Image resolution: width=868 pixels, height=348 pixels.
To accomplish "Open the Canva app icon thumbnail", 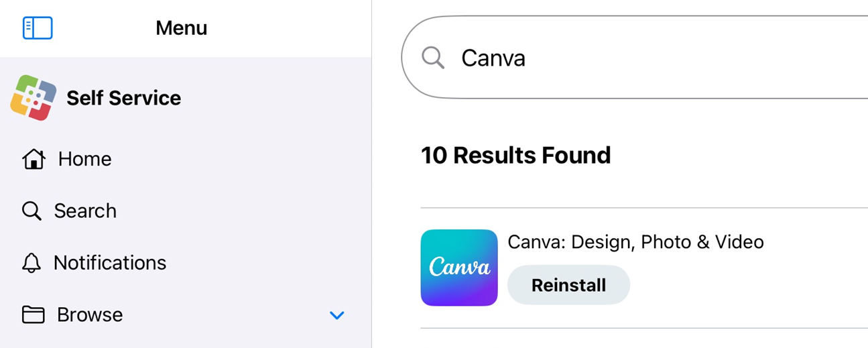I will (459, 268).
